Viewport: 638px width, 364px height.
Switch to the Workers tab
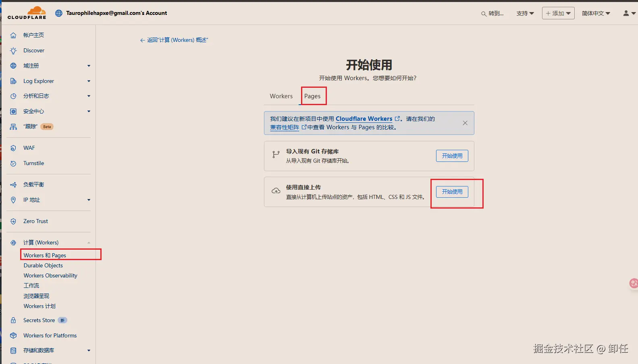(281, 96)
